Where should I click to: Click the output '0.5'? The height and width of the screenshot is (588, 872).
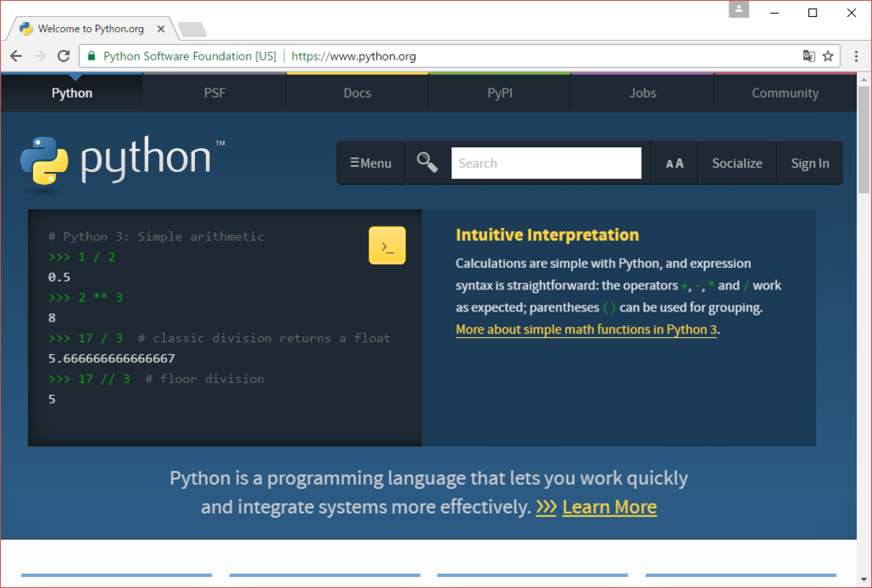pyautogui.click(x=59, y=277)
